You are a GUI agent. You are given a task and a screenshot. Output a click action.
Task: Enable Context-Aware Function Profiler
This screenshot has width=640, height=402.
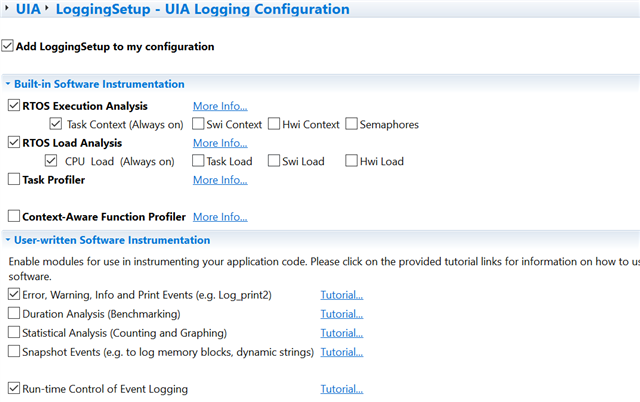tap(13, 216)
